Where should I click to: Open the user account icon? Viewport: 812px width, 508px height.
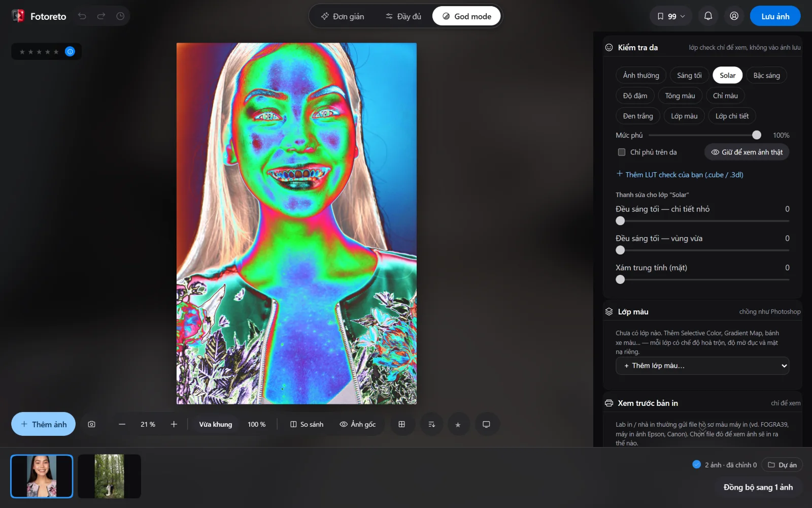tap(734, 16)
